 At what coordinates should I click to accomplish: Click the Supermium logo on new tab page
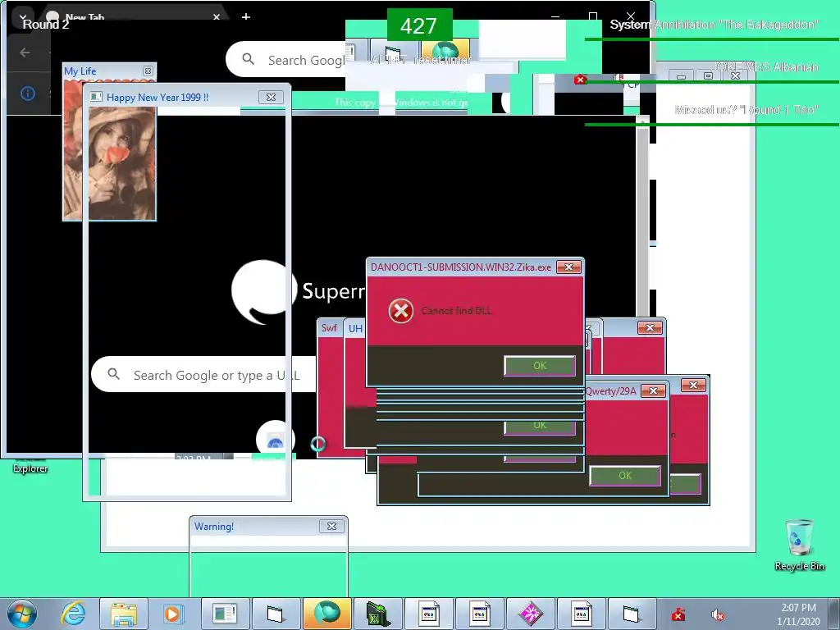(x=263, y=292)
